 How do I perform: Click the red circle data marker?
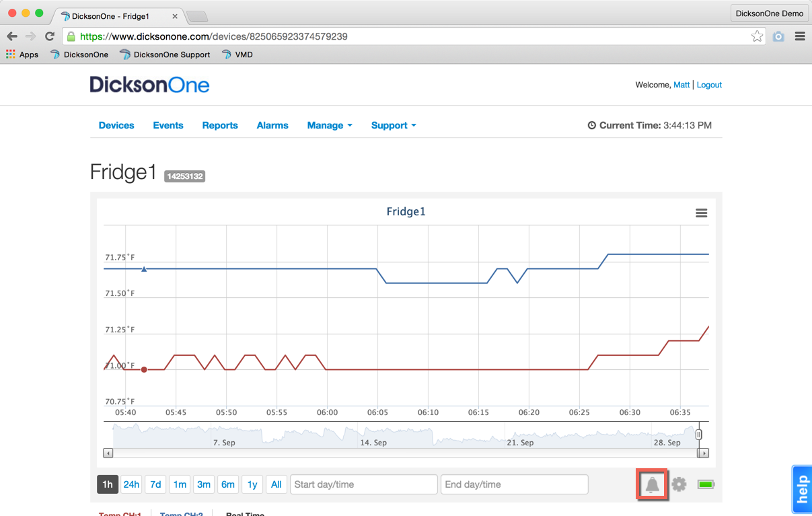pyautogui.click(x=144, y=369)
